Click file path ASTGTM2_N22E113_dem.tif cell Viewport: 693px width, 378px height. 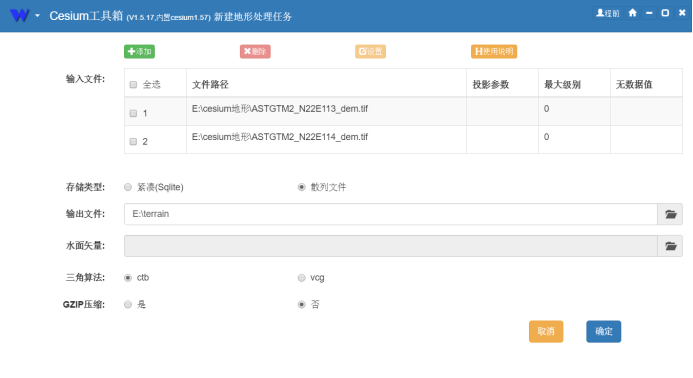coord(326,111)
